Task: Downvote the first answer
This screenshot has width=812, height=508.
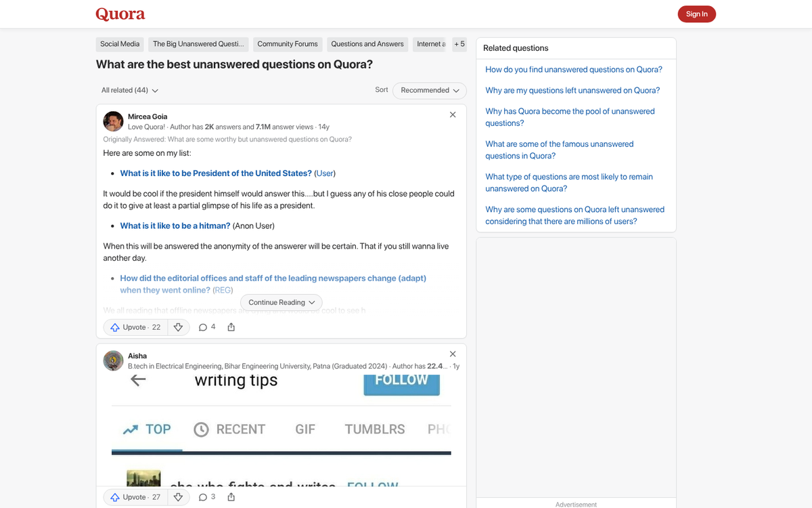Action: coord(178,327)
